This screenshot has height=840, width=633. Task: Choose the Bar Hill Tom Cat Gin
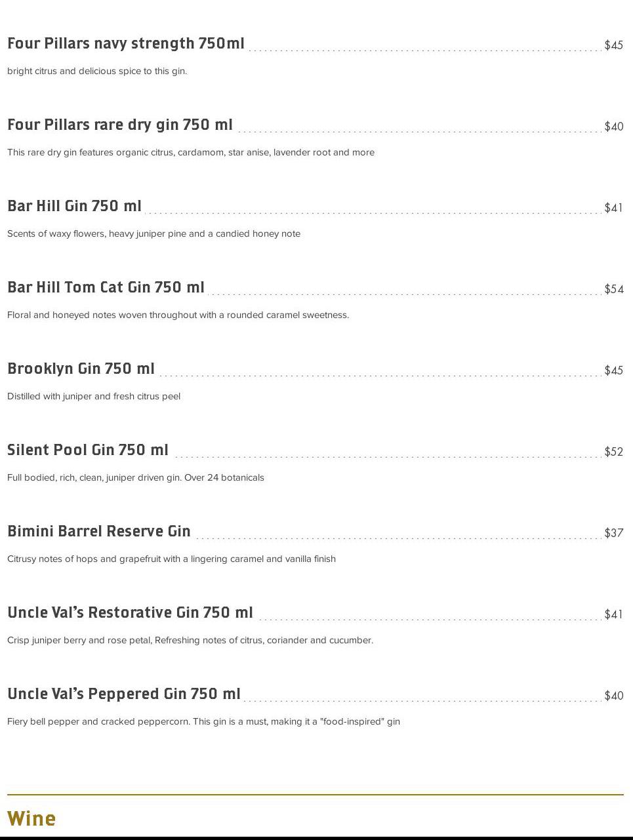click(106, 288)
